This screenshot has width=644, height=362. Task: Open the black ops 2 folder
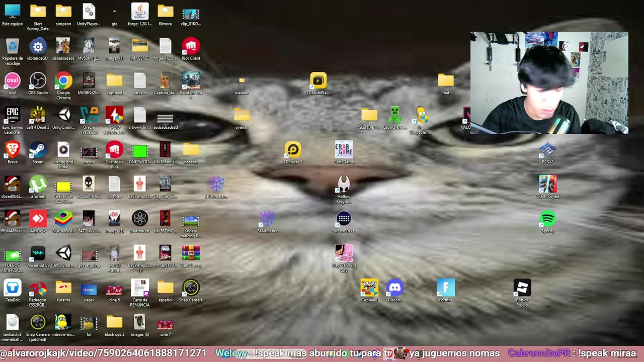click(115, 326)
